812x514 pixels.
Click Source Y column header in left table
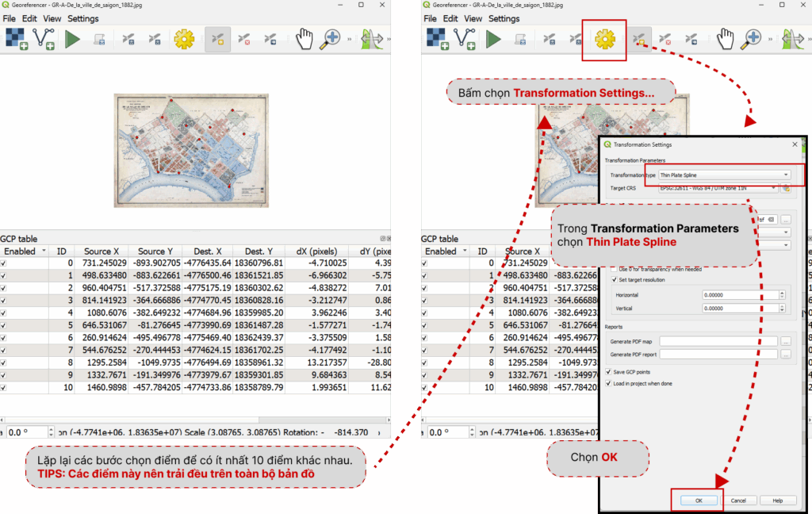click(x=155, y=251)
